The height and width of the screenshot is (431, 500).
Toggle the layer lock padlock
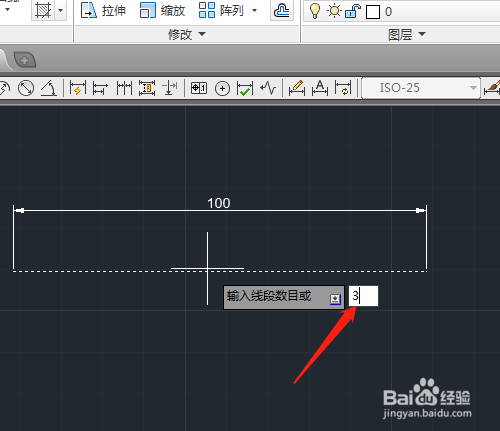coord(353,11)
